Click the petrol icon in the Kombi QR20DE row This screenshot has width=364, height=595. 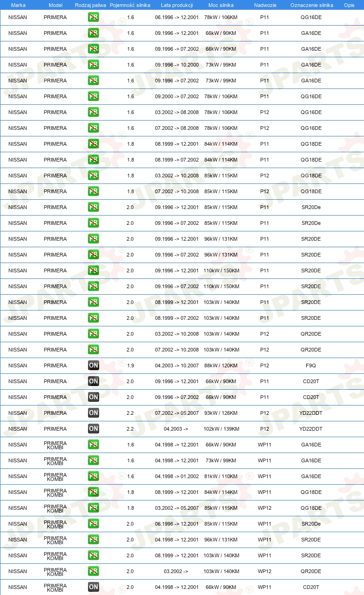point(93,571)
